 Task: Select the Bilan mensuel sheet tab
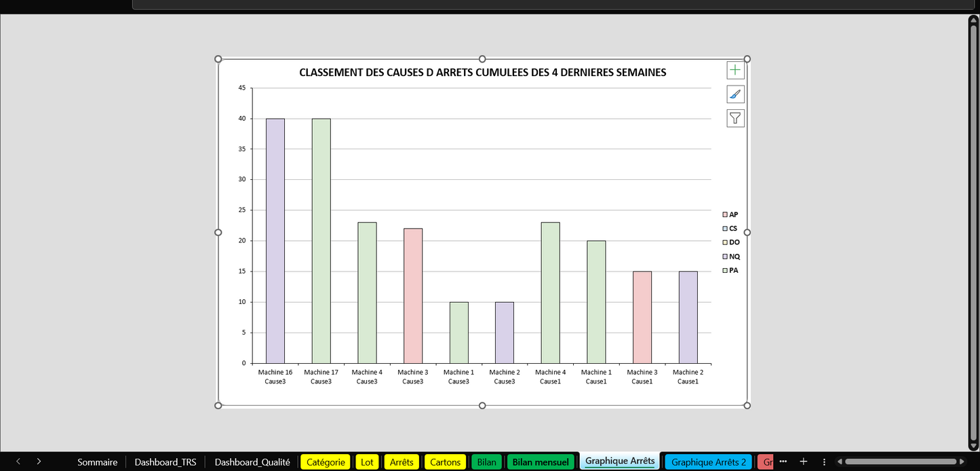pyautogui.click(x=541, y=462)
